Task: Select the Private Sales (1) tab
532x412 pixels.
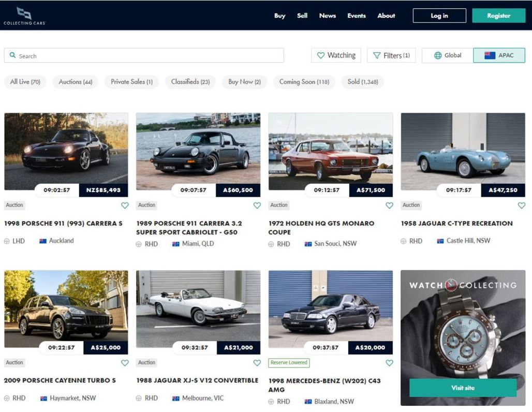Action: click(x=131, y=82)
